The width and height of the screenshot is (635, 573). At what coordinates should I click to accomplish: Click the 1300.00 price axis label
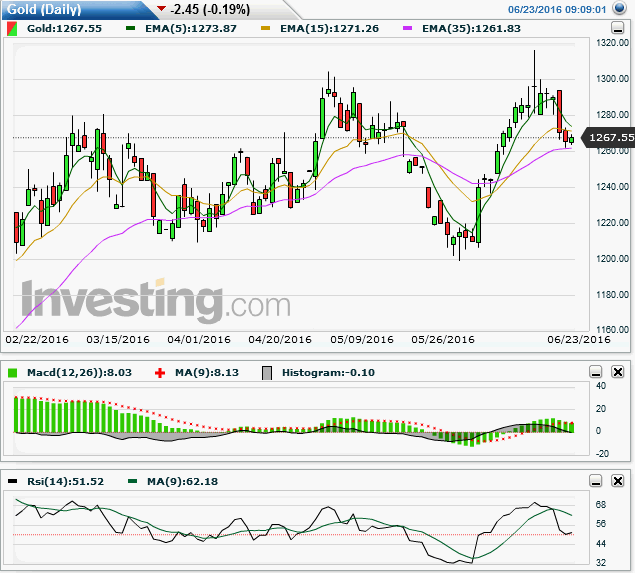point(612,79)
